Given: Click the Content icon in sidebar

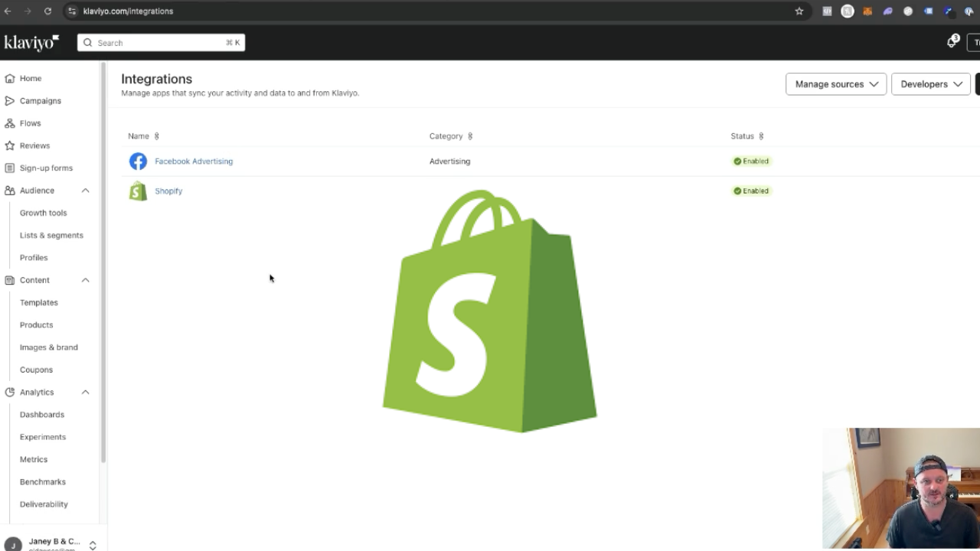Looking at the screenshot, I should [x=10, y=280].
